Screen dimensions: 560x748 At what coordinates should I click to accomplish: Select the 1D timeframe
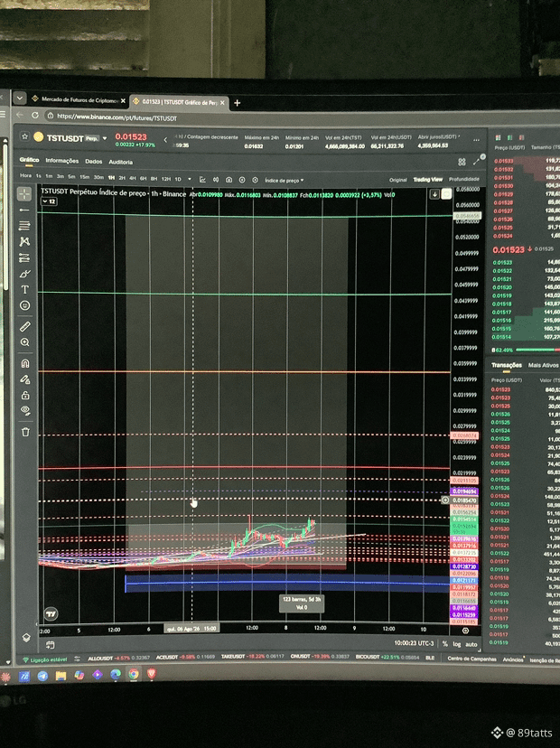[178, 179]
